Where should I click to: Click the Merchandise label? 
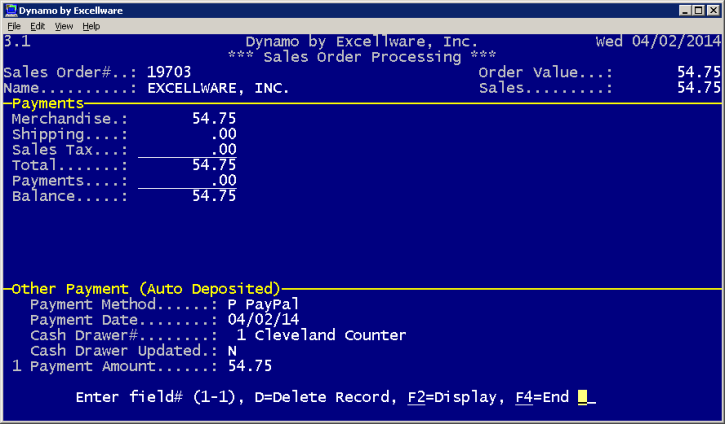pyautogui.click(x=69, y=119)
